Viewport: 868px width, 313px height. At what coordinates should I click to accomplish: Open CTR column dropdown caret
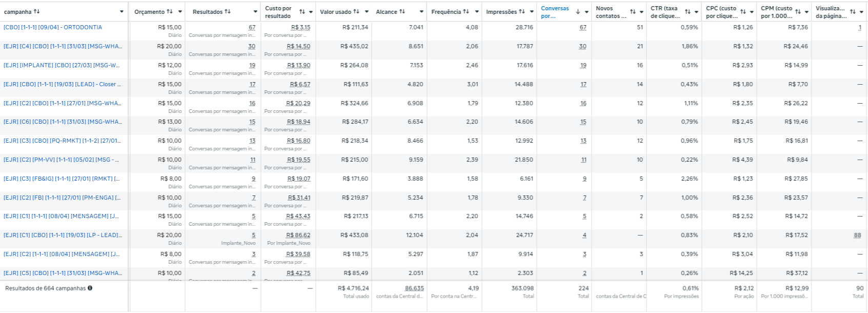tap(696, 12)
